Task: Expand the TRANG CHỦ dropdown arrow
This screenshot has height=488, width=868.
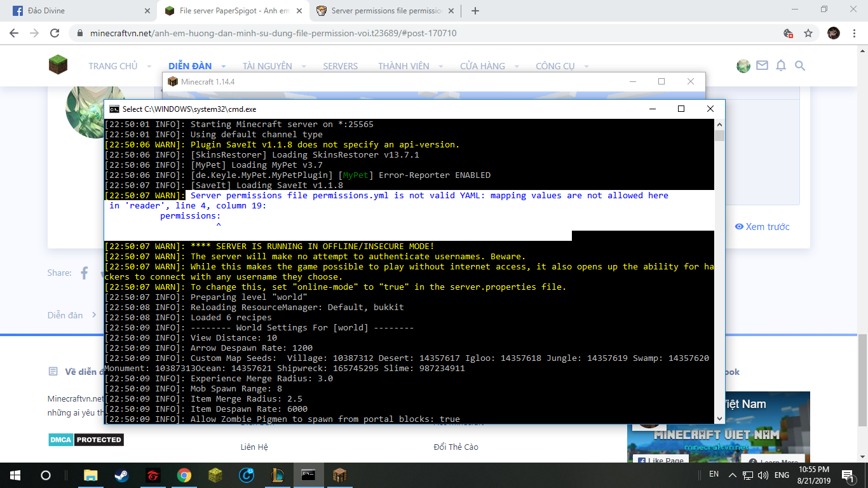Action: click(149, 66)
